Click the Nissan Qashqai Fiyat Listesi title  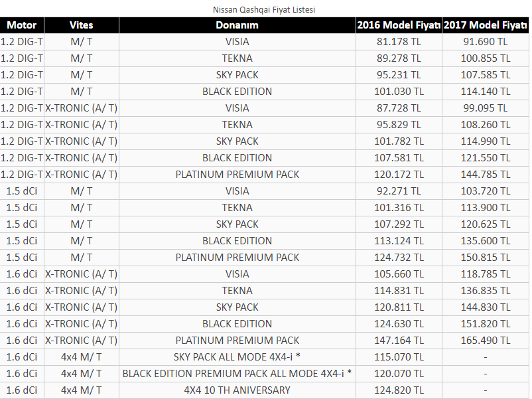264,9
